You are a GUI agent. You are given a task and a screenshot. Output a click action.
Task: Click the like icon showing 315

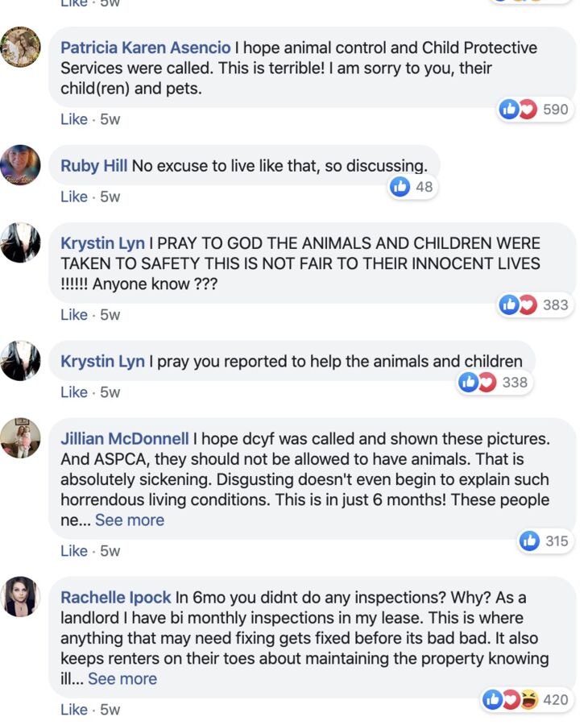pos(545,541)
